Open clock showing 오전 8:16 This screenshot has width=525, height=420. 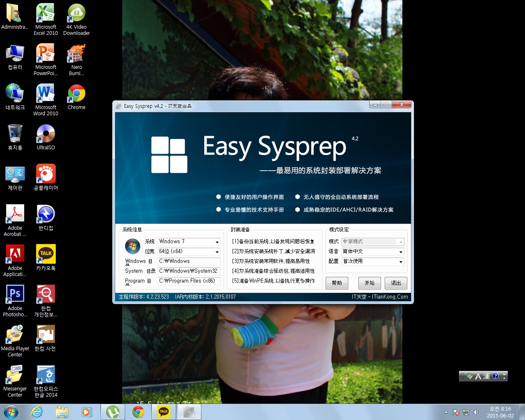tap(500, 412)
